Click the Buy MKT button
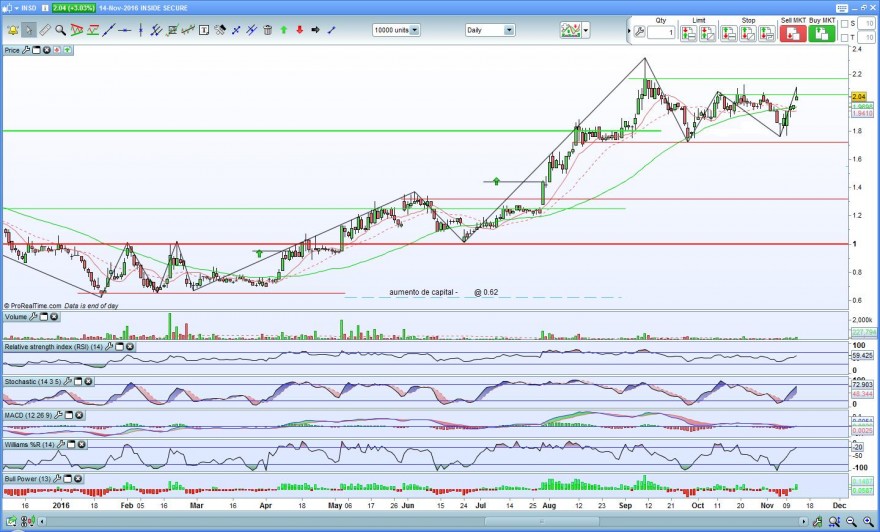 point(822,34)
